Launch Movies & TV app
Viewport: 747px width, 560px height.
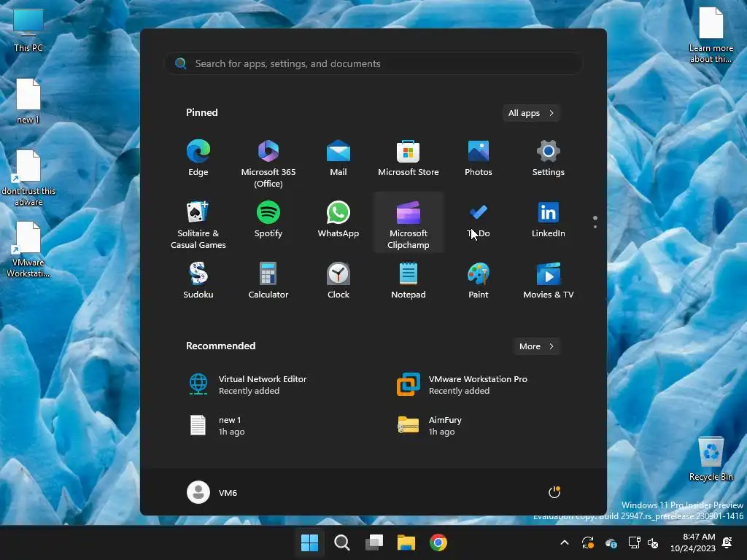[x=549, y=281]
